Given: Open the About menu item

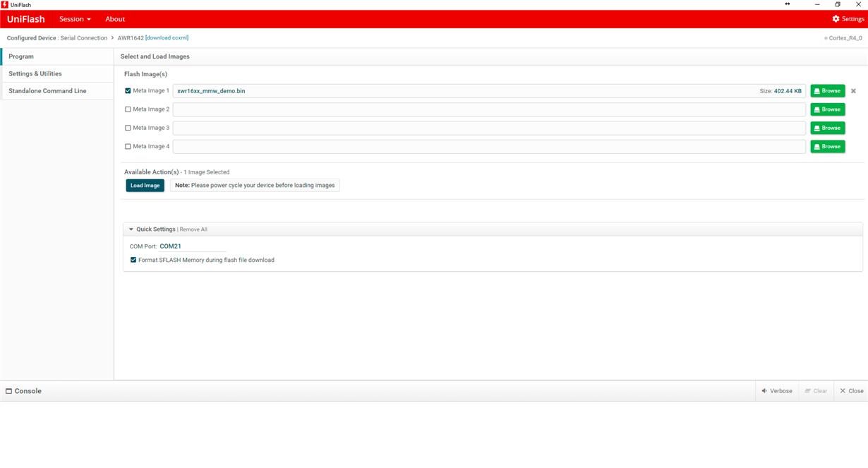Looking at the screenshot, I should (115, 19).
